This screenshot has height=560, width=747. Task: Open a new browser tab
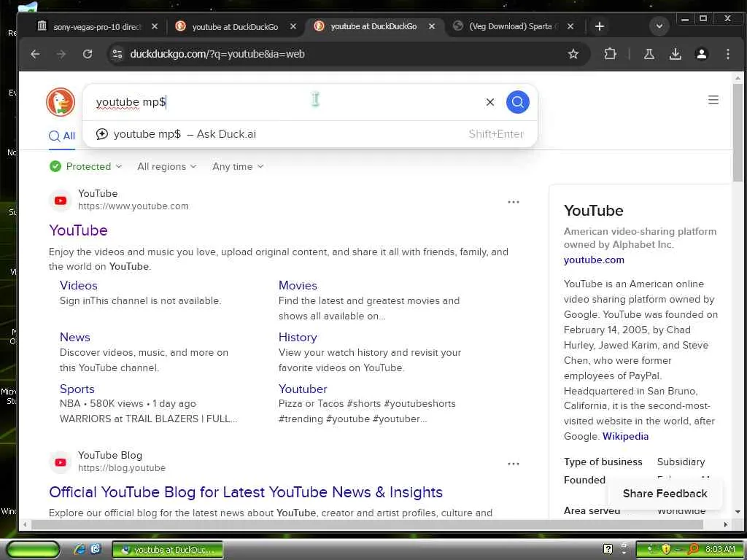click(600, 27)
